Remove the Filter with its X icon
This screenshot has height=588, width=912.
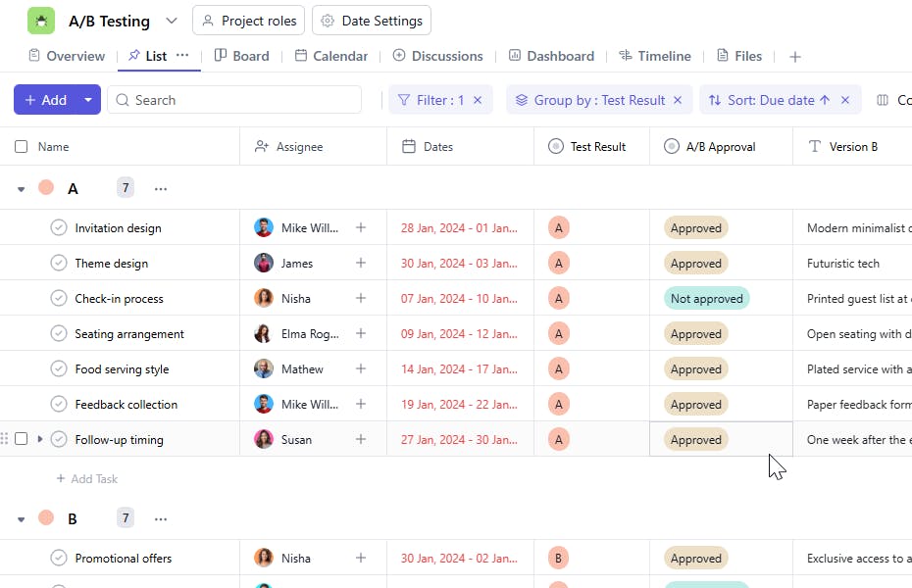tap(478, 100)
